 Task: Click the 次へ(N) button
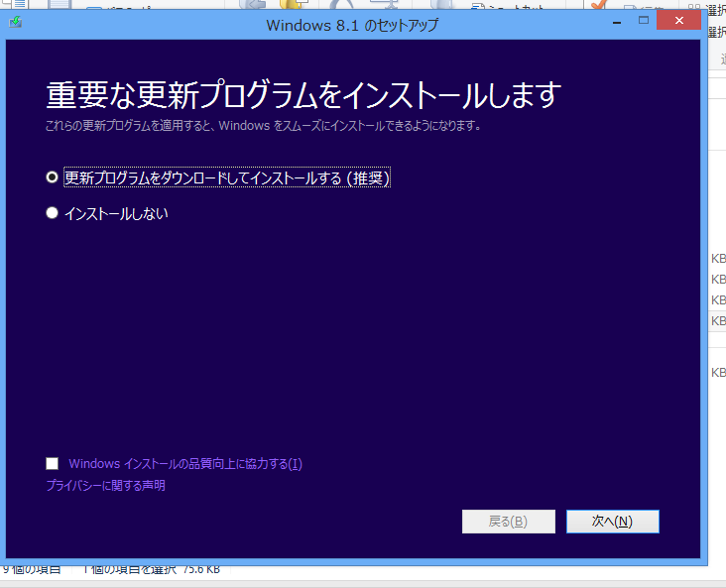613,522
